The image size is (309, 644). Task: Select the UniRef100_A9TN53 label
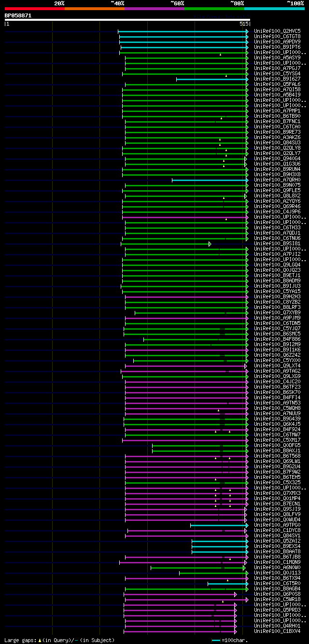277,403
